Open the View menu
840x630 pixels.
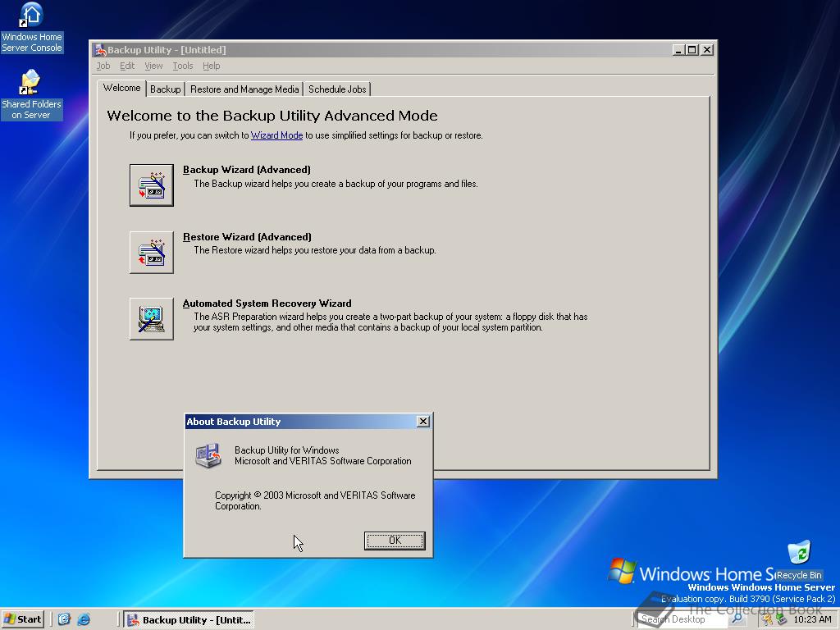pos(153,66)
